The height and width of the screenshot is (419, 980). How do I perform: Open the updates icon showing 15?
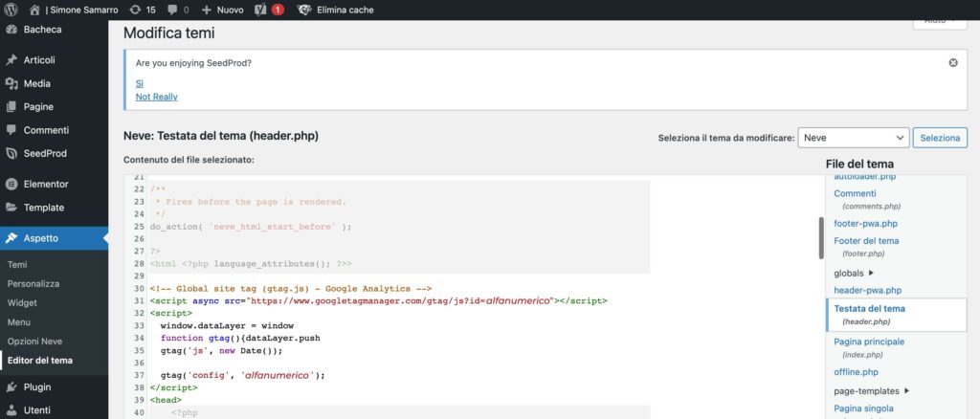(x=134, y=10)
